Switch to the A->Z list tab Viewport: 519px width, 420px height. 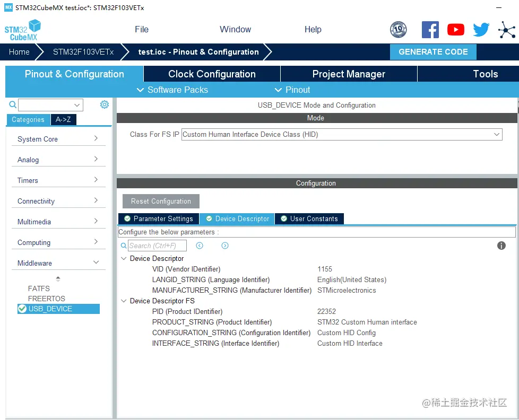tap(63, 119)
